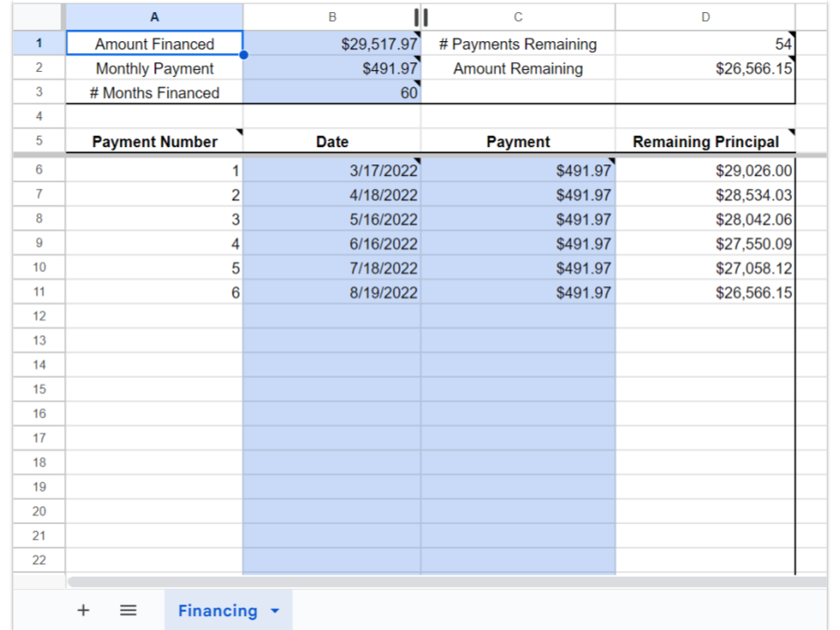The width and height of the screenshot is (840, 630).
Task: Select cell with value 54
Action: click(705, 44)
